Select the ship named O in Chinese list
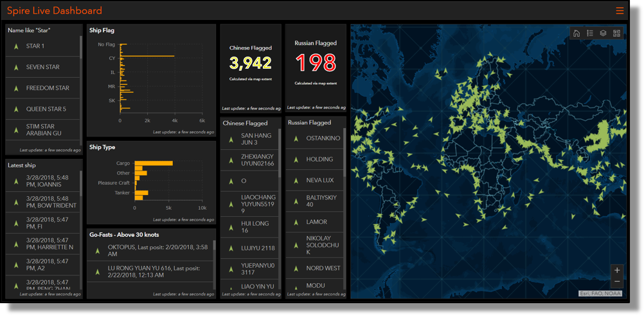Viewport: 644px width, 316px height. (250, 181)
